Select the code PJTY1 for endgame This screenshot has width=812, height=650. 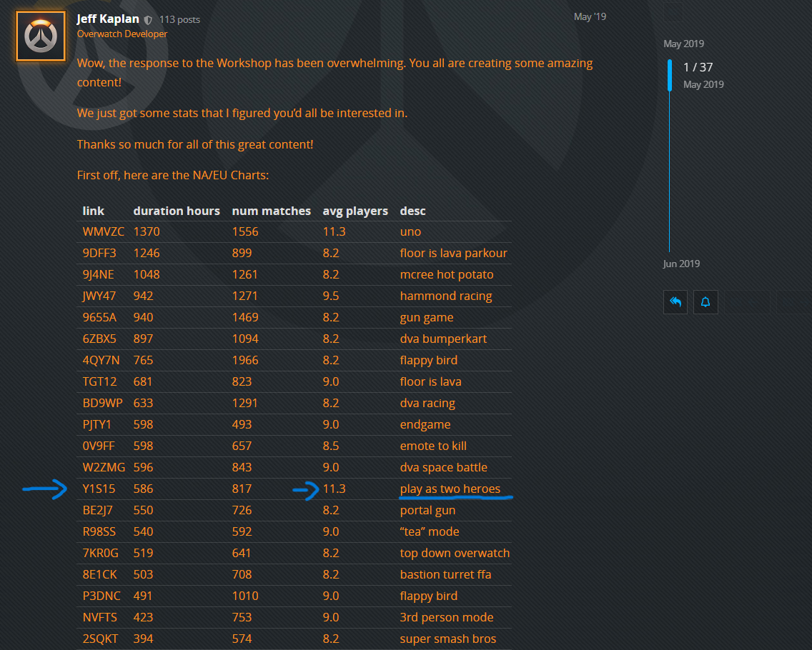click(x=96, y=425)
